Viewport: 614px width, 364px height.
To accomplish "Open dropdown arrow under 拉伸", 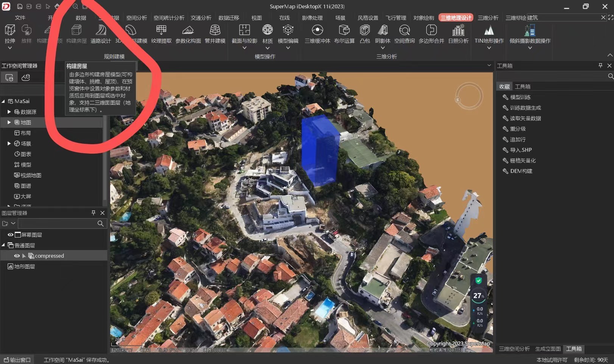I will (10, 48).
